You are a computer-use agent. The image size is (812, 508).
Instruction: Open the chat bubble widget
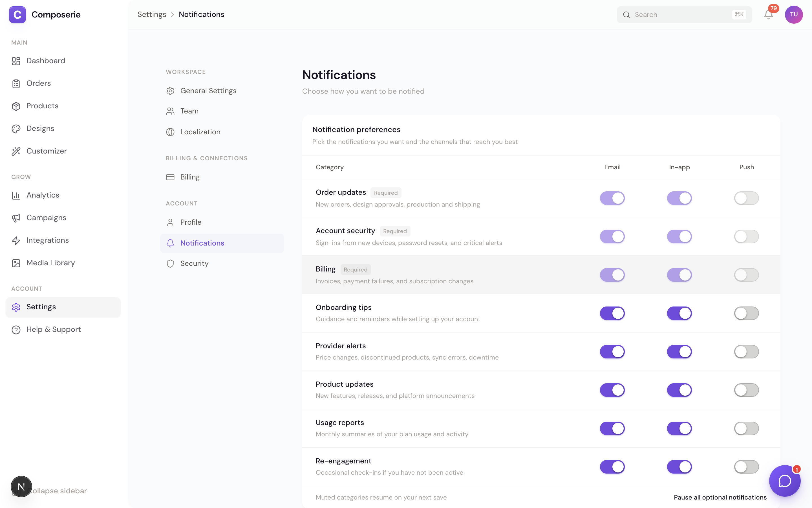[x=785, y=481]
